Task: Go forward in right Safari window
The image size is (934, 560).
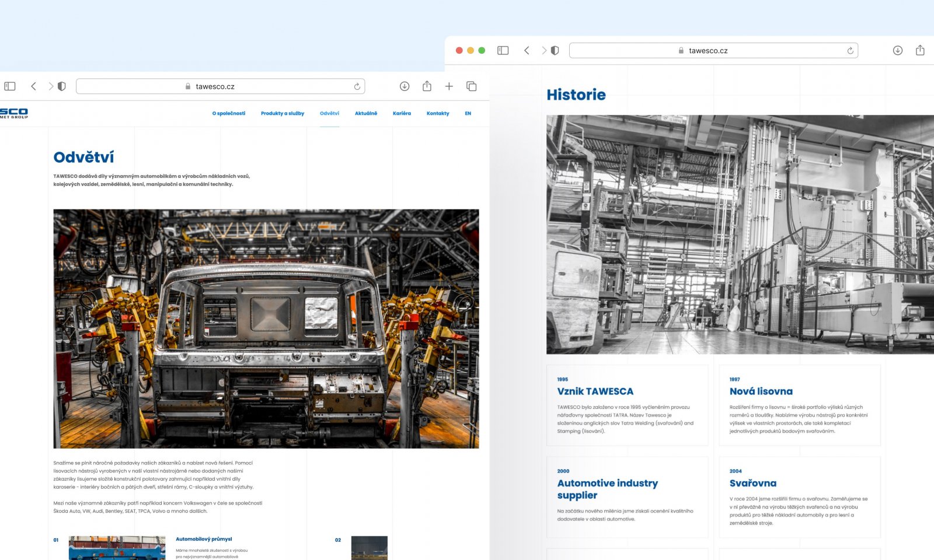Action: [543, 51]
